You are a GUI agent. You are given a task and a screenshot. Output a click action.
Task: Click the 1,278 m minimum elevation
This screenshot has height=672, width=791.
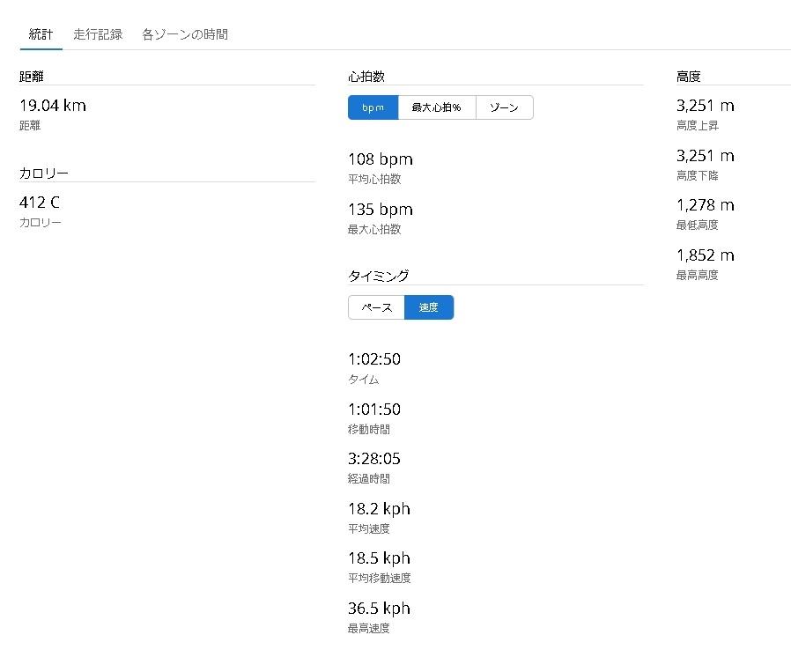click(706, 205)
